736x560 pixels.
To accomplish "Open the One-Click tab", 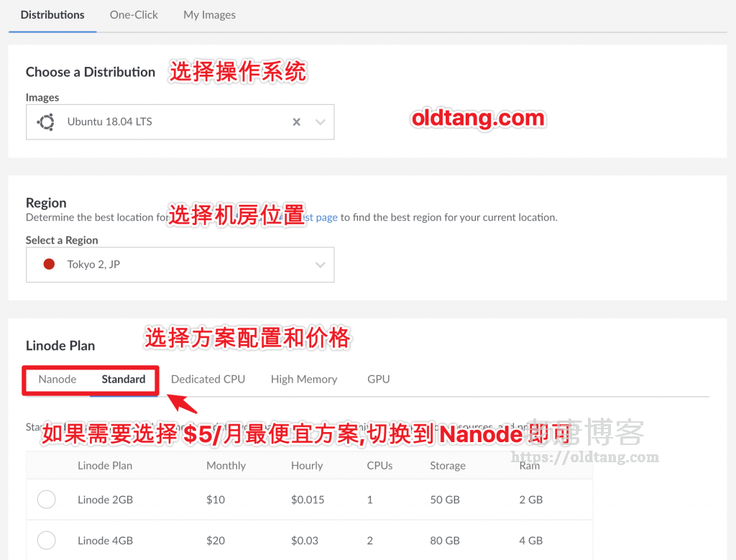I will pos(134,15).
